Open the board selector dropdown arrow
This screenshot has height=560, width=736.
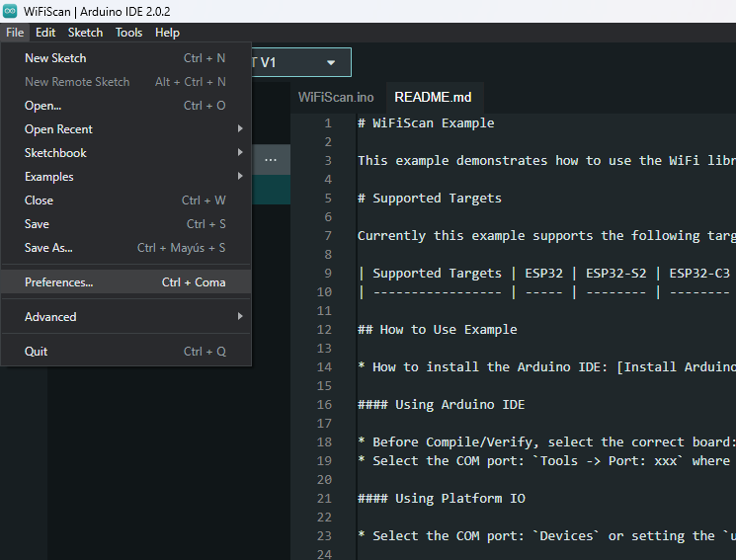[331, 62]
